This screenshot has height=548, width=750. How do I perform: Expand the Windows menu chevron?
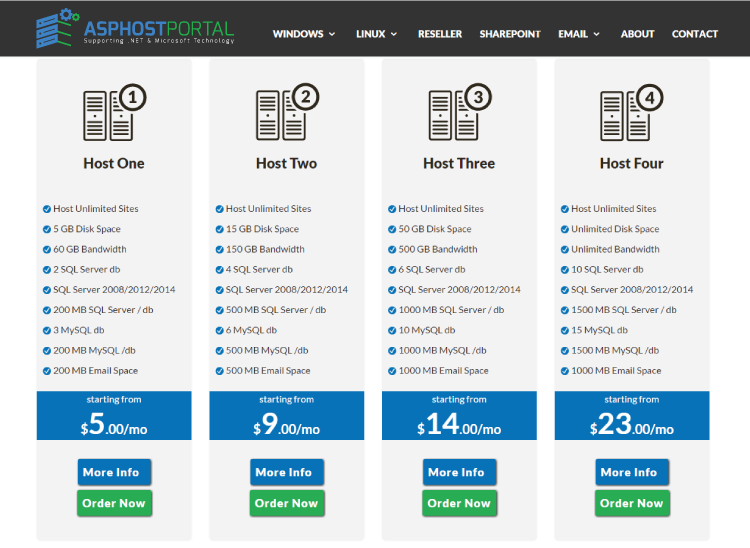pos(332,34)
